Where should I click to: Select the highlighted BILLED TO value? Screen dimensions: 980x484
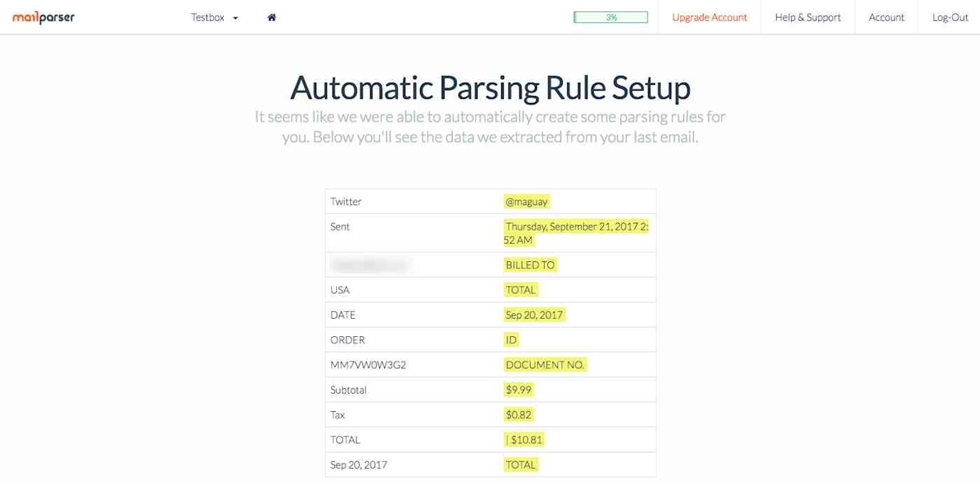pyautogui.click(x=530, y=264)
